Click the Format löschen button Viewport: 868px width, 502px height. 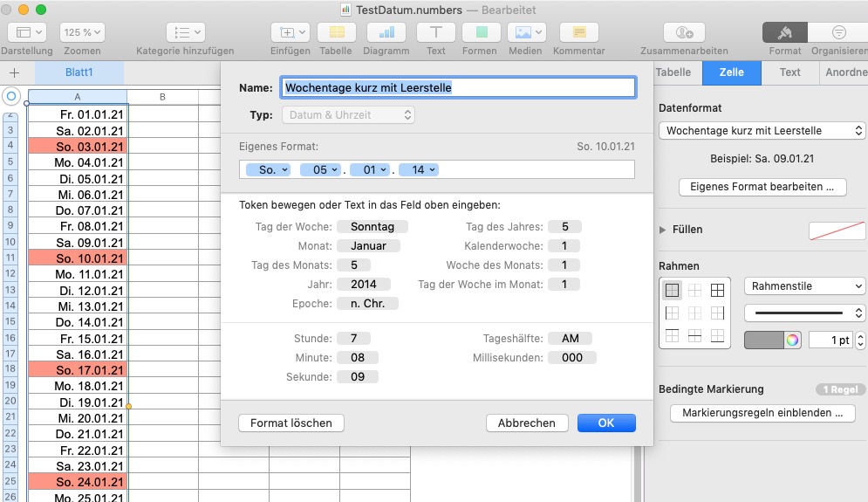291,423
